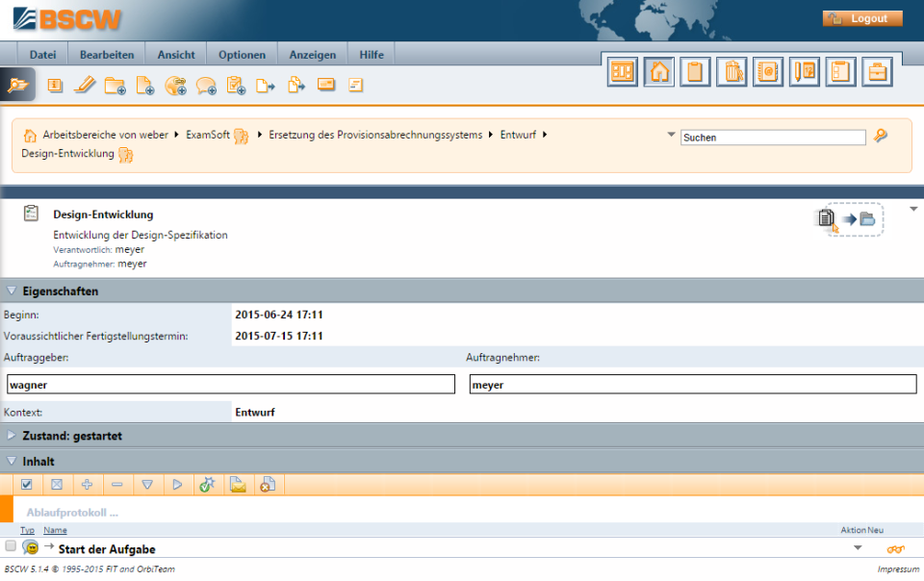
Task: Go to the home workspace icon
Action: tap(658, 72)
